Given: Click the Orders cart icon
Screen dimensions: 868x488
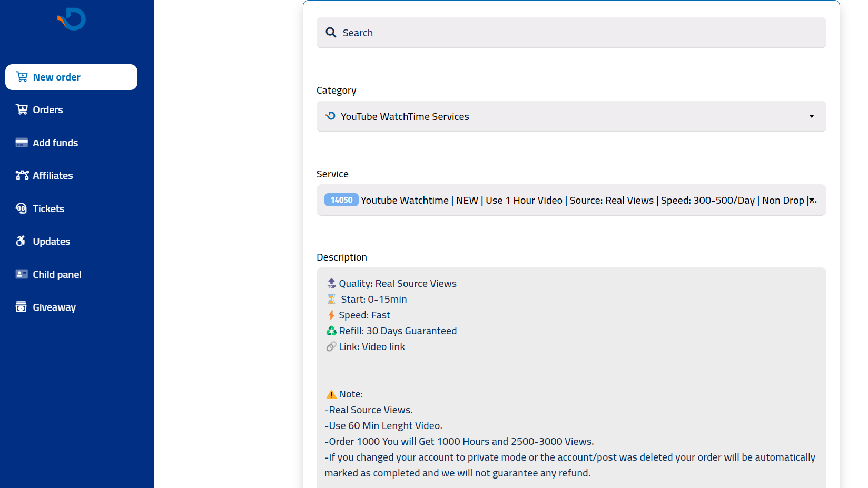Looking at the screenshot, I should coord(22,109).
